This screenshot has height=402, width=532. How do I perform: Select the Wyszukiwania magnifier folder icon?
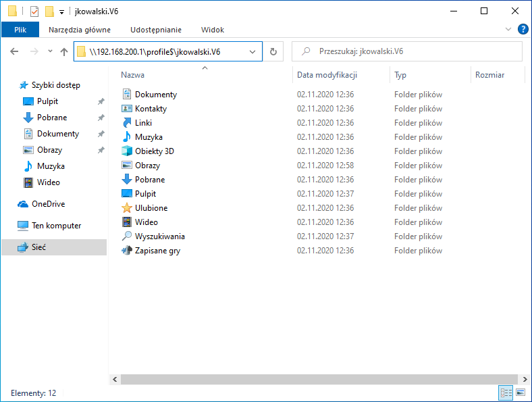[126, 236]
